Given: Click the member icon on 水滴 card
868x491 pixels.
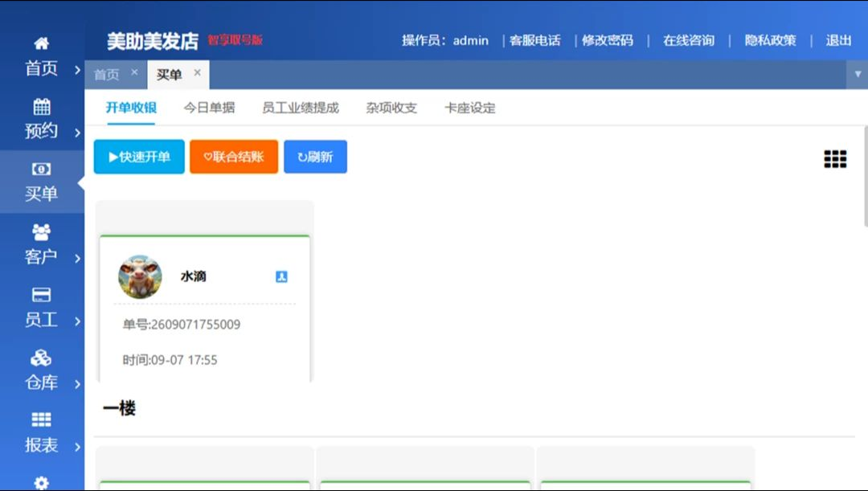Looking at the screenshot, I should [x=281, y=276].
